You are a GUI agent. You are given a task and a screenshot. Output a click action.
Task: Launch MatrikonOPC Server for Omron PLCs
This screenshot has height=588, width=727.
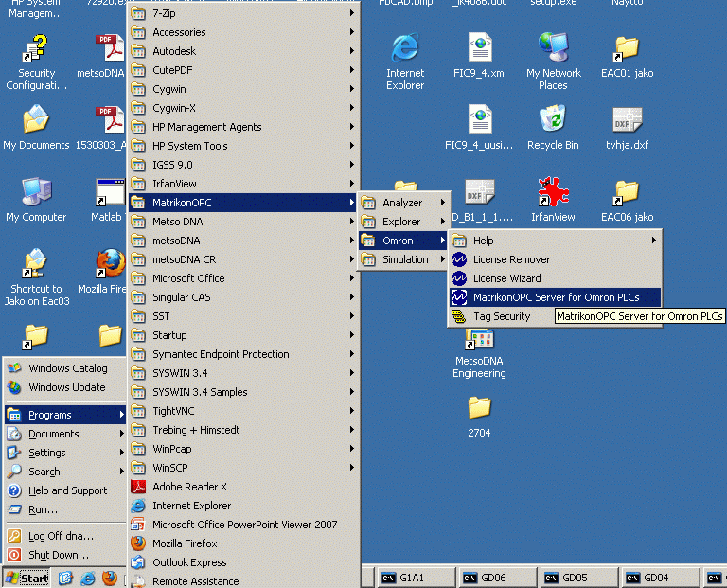(555, 297)
